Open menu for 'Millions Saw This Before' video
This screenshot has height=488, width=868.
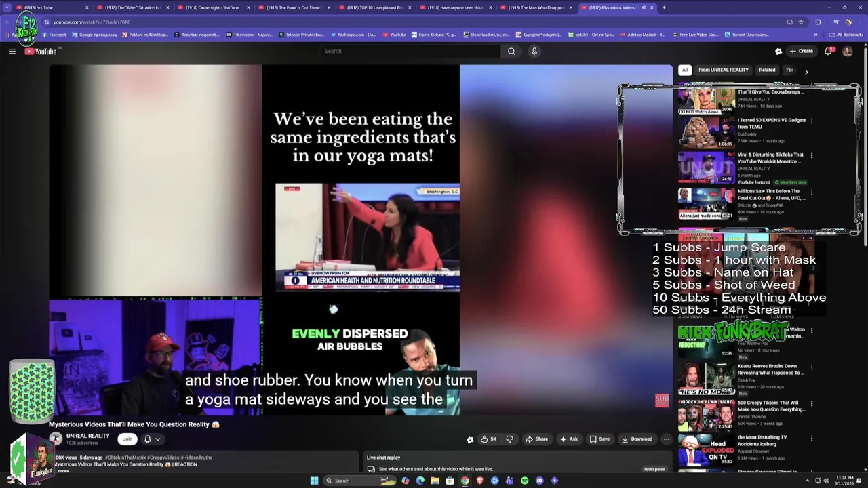(812, 192)
